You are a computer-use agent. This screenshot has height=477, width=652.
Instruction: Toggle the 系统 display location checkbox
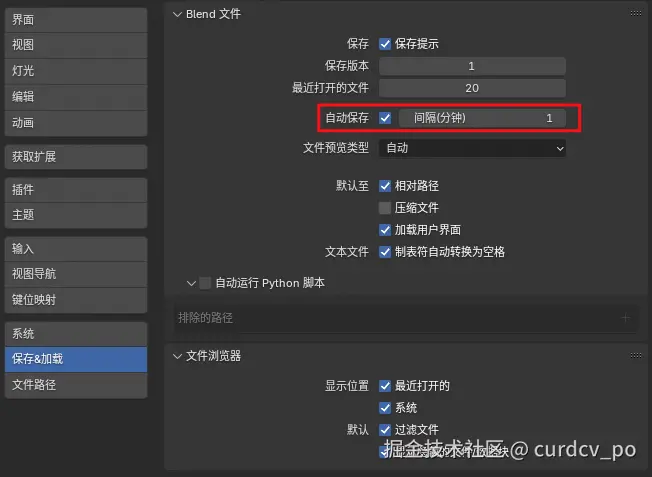pyautogui.click(x=385, y=408)
